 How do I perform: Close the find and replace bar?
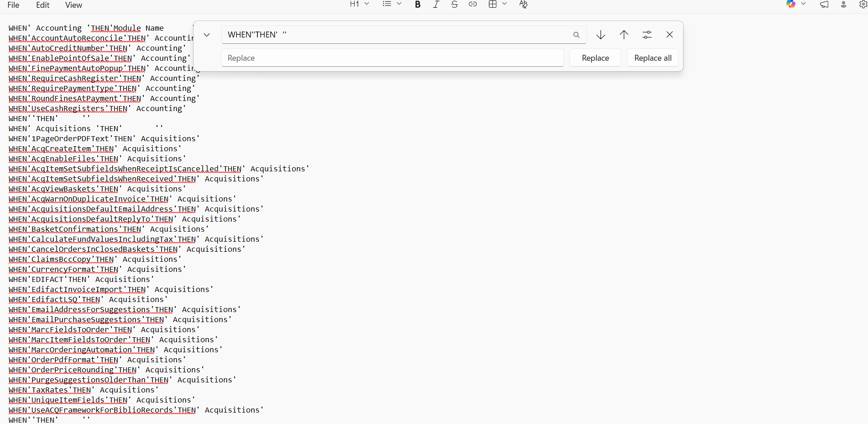point(669,35)
